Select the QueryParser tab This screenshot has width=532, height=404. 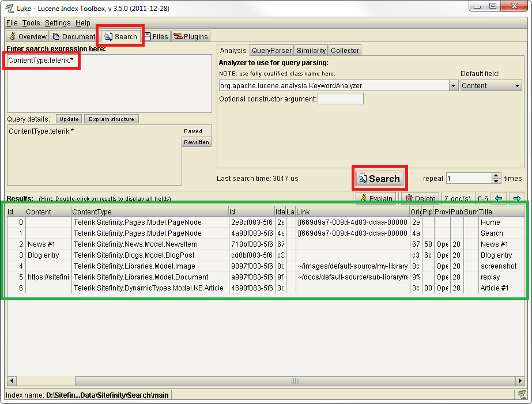click(272, 50)
